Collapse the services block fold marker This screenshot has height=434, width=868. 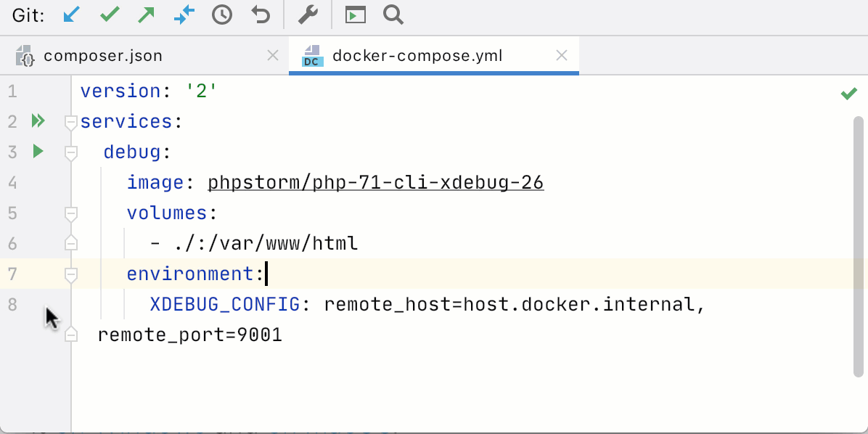pyautogui.click(x=70, y=123)
